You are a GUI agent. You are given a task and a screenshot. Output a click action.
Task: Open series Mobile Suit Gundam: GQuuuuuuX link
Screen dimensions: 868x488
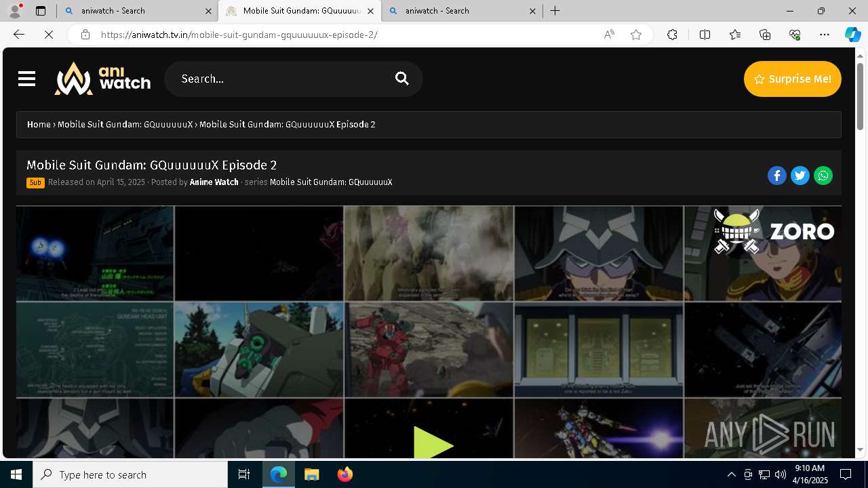click(331, 182)
